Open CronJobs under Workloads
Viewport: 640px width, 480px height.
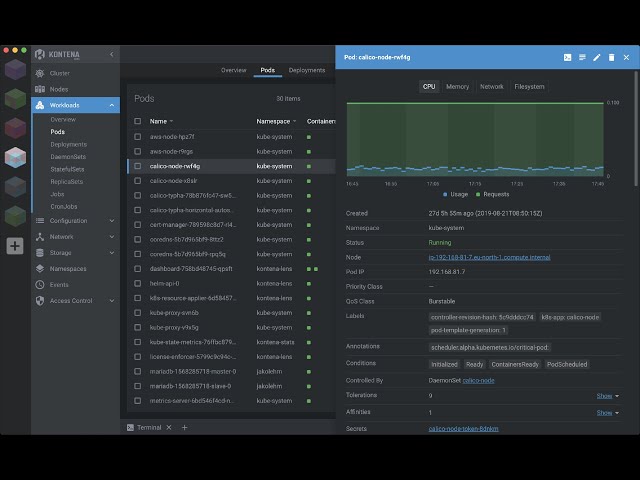64,207
